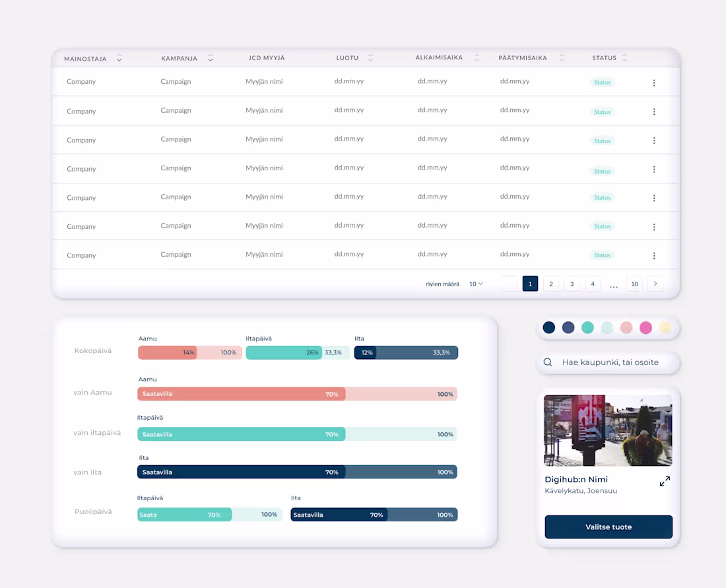This screenshot has width=726, height=588.
Task: Click the Status badge on the first row
Action: (602, 82)
